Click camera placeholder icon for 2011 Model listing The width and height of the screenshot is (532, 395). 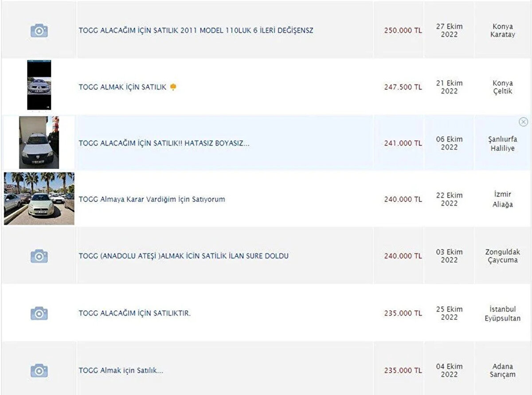click(x=39, y=31)
